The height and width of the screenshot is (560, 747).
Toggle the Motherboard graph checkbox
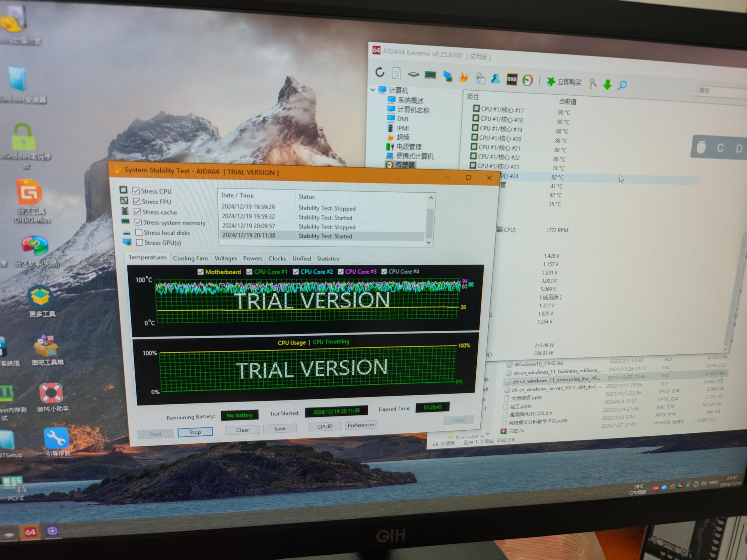(x=201, y=272)
